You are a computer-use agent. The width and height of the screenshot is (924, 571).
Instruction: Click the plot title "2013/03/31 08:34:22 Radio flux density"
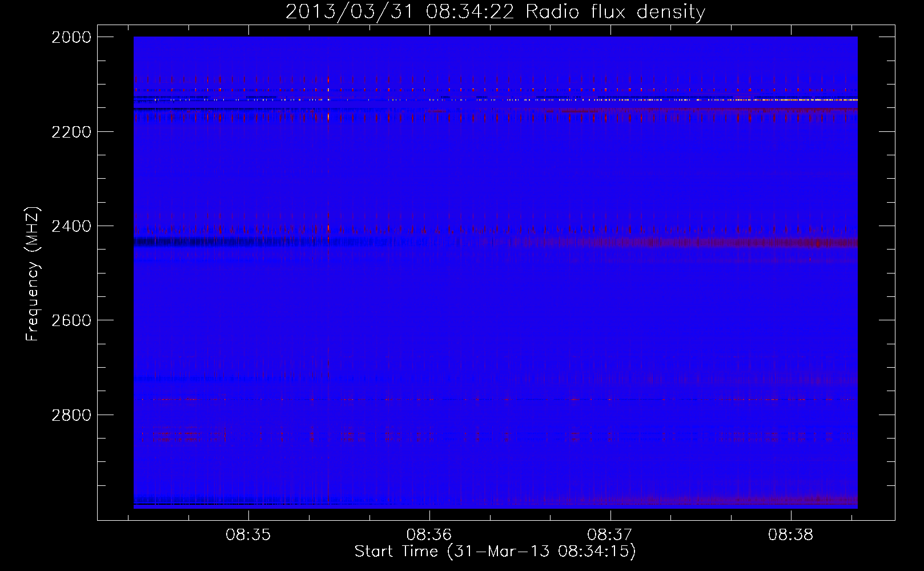pyautogui.click(x=495, y=12)
